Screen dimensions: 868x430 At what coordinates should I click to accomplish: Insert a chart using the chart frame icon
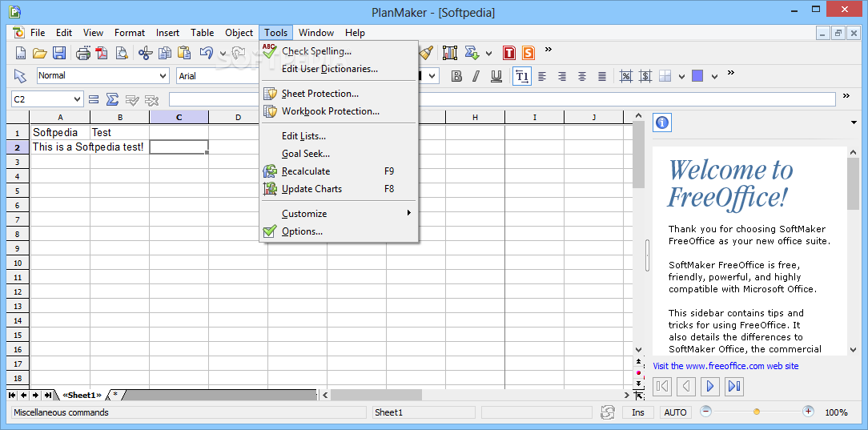450,53
